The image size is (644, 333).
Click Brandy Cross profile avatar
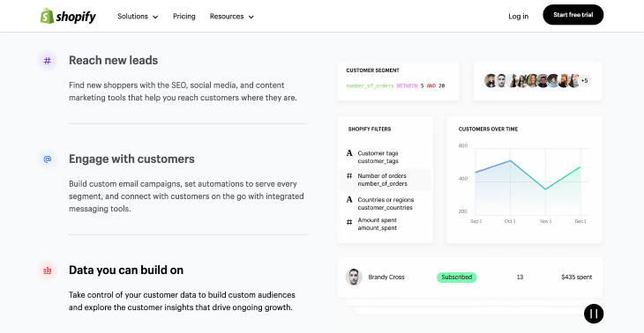354,277
